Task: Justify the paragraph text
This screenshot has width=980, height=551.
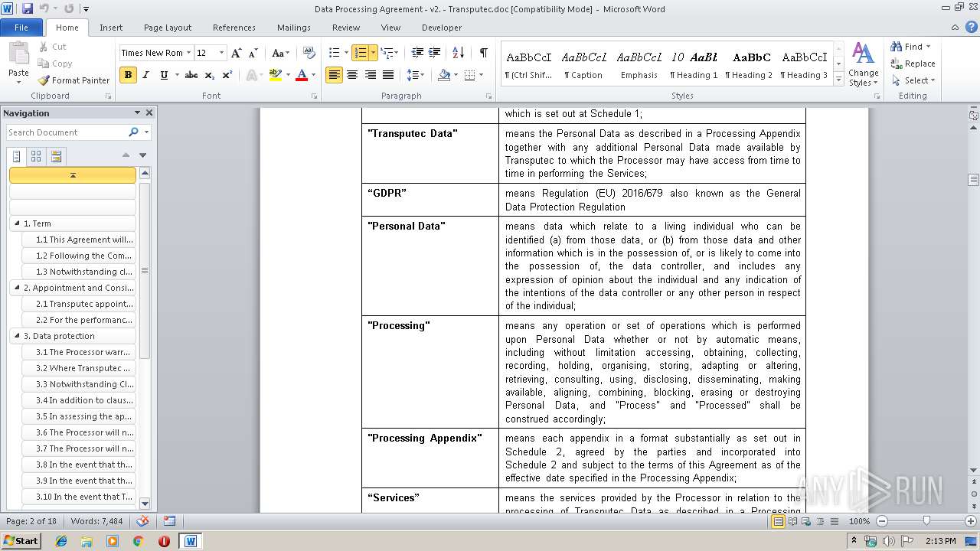Action: point(388,75)
